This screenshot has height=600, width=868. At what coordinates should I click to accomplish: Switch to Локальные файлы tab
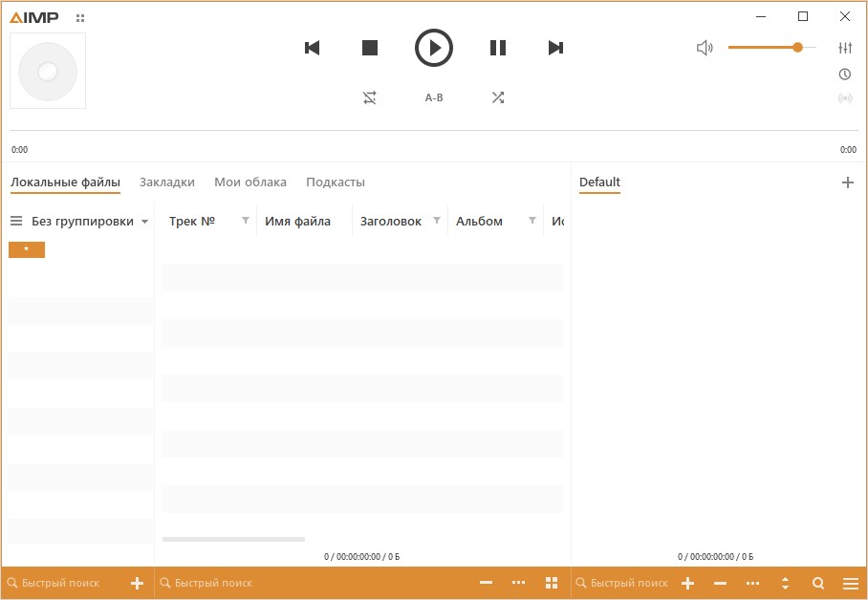(65, 182)
